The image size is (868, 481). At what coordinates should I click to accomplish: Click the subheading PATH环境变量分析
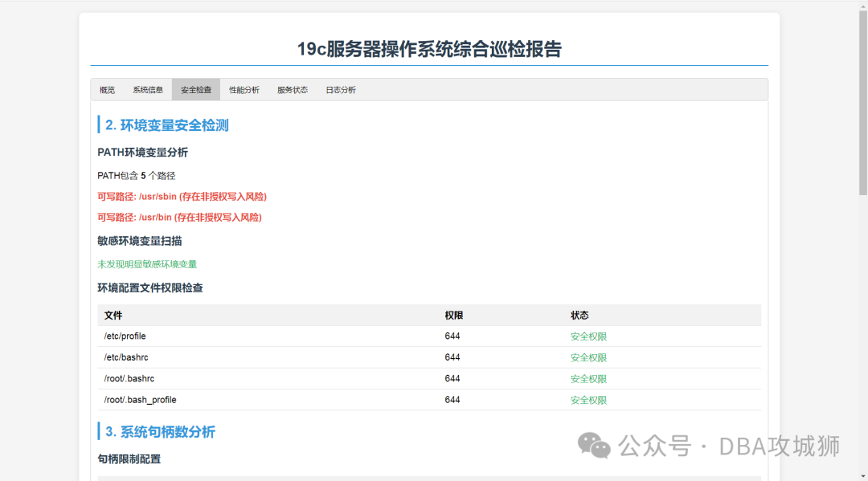(143, 153)
